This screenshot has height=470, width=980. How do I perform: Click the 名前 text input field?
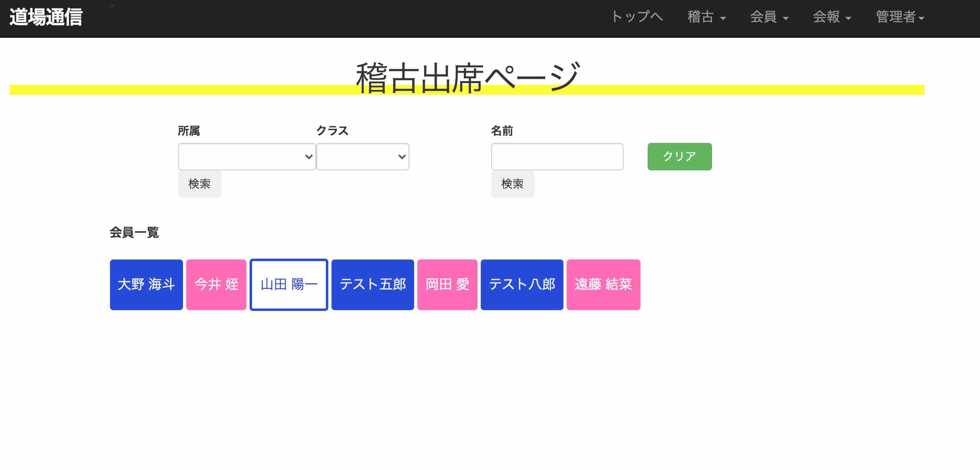[x=557, y=157]
